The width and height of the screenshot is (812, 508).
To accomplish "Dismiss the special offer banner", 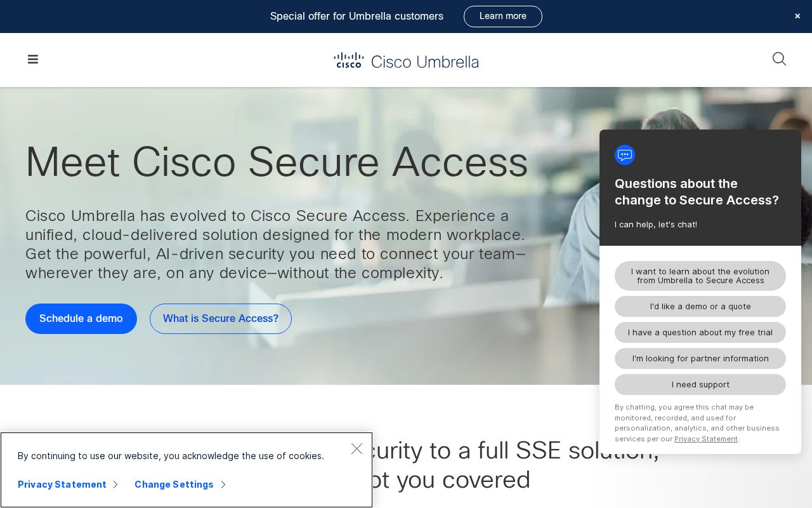I will pos(797,17).
